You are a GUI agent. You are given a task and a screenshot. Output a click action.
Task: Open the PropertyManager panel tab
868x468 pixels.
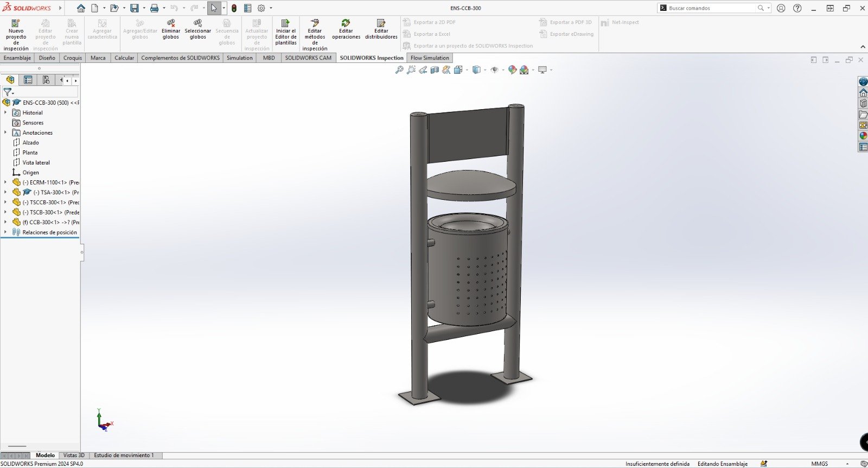[x=28, y=80]
